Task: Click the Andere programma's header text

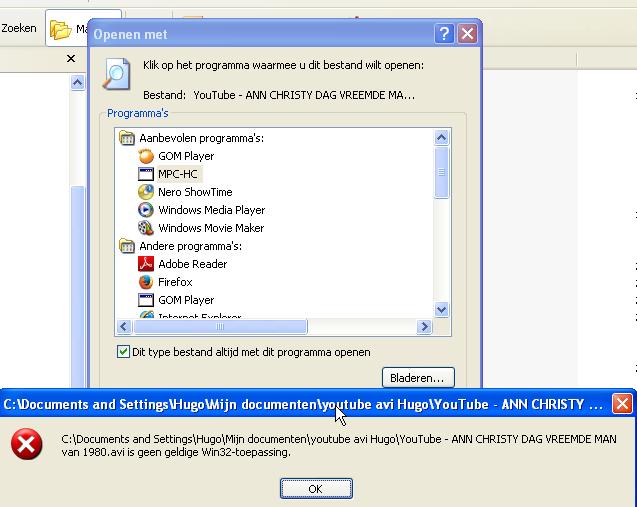Action: (191, 246)
